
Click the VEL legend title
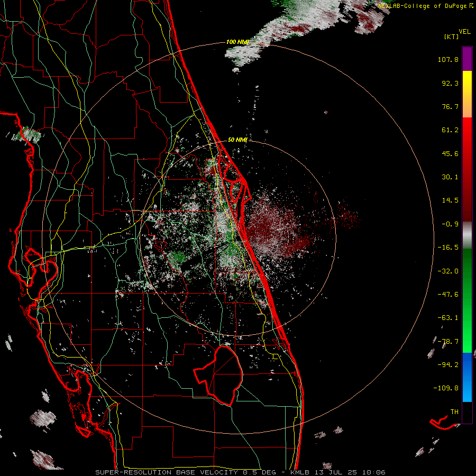(464, 32)
